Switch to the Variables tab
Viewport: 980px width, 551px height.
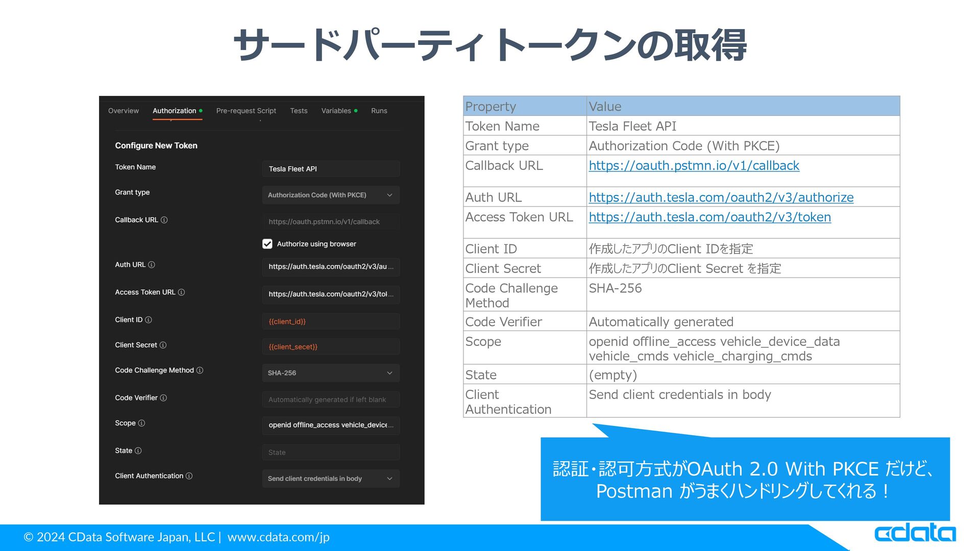(339, 111)
